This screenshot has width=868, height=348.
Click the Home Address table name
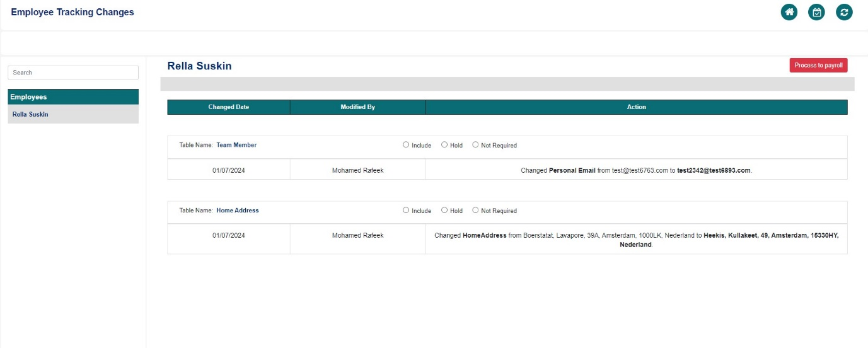tap(237, 211)
